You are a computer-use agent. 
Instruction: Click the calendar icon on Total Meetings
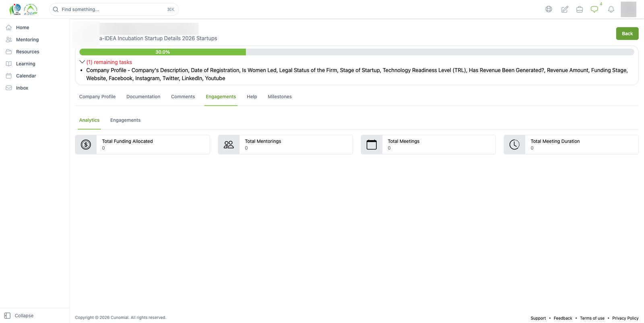click(372, 145)
